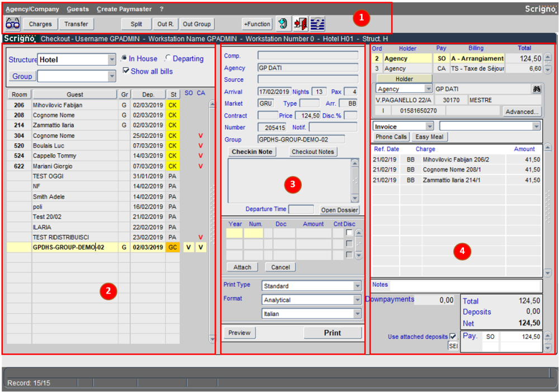Click the Easy Meal button
This screenshot has height=392, width=559.
click(x=429, y=136)
